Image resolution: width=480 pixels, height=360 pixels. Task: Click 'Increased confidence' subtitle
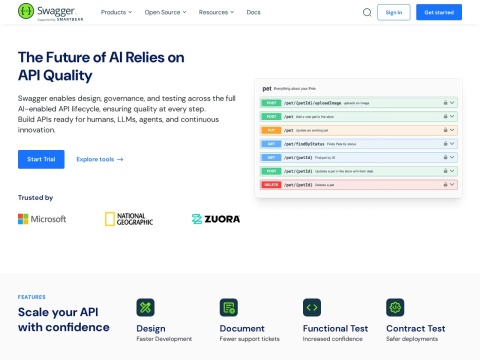coord(332,339)
